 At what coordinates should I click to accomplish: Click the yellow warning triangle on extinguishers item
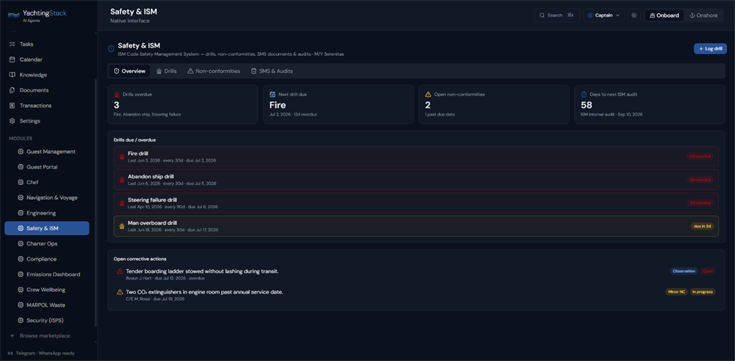pyautogui.click(x=120, y=292)
